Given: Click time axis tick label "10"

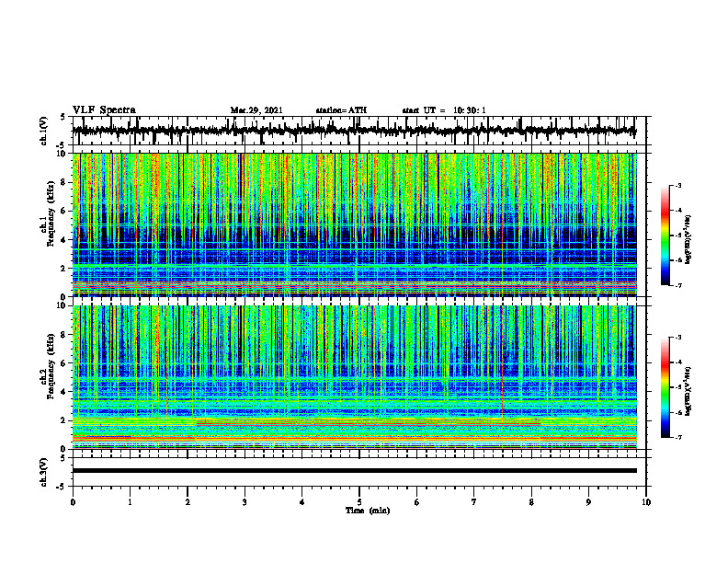Looking at the screenshot, I should 646,502.
